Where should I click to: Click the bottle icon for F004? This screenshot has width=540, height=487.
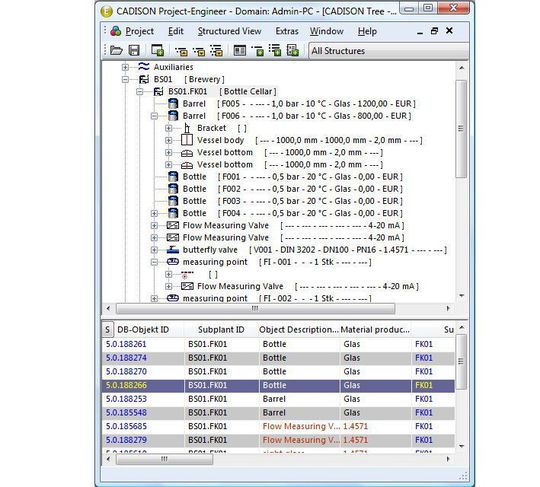[173, 213]
